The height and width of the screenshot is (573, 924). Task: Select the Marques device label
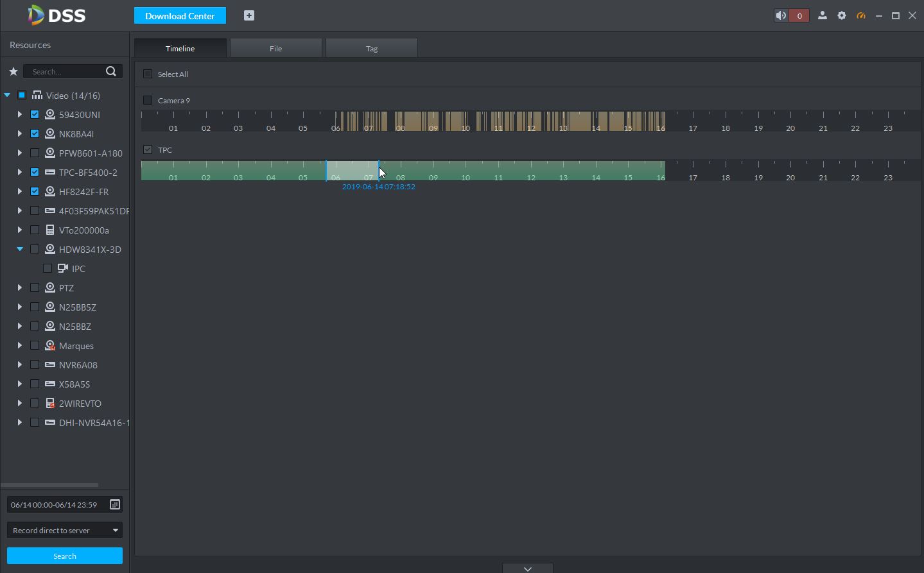click(76, 346)
